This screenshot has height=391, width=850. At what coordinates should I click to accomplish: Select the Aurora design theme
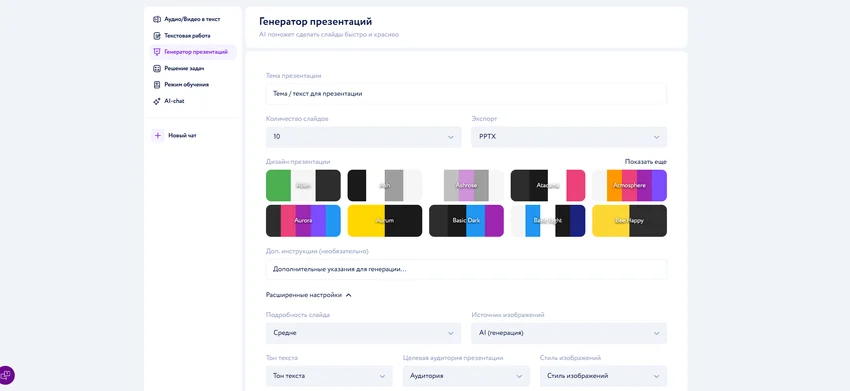(x=303, y=221)
